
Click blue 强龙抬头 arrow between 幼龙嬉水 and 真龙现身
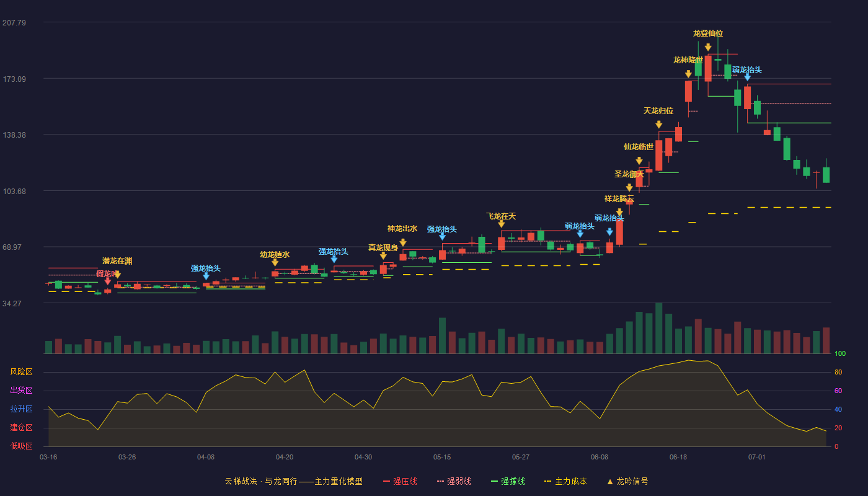point(334,259)
